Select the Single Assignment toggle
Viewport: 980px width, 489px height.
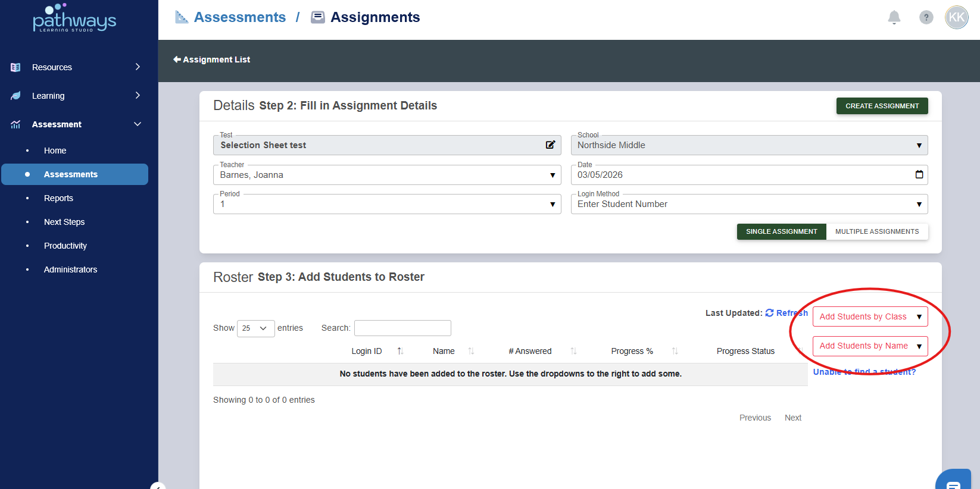(782, 231)
